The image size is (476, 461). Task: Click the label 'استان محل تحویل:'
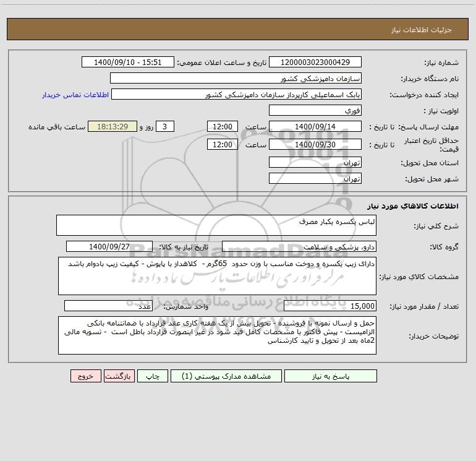click(x=430, y=163)
